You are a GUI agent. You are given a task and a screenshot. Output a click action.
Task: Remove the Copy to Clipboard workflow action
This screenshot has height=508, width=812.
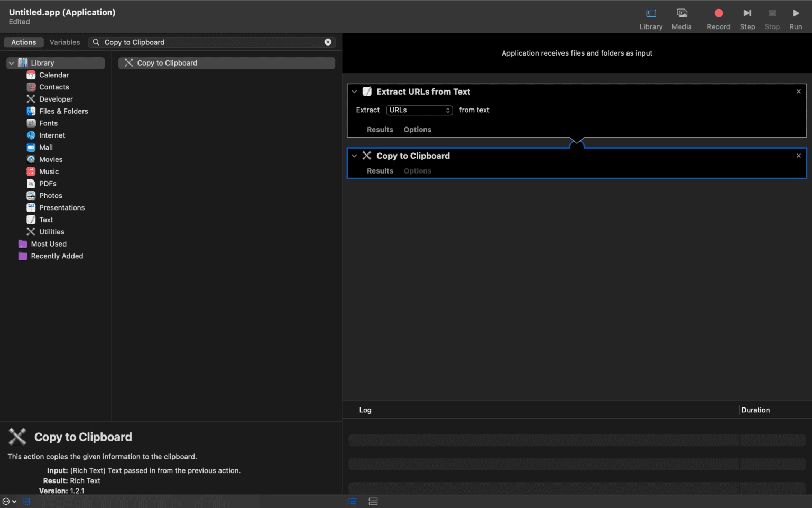tap(798, 156)
